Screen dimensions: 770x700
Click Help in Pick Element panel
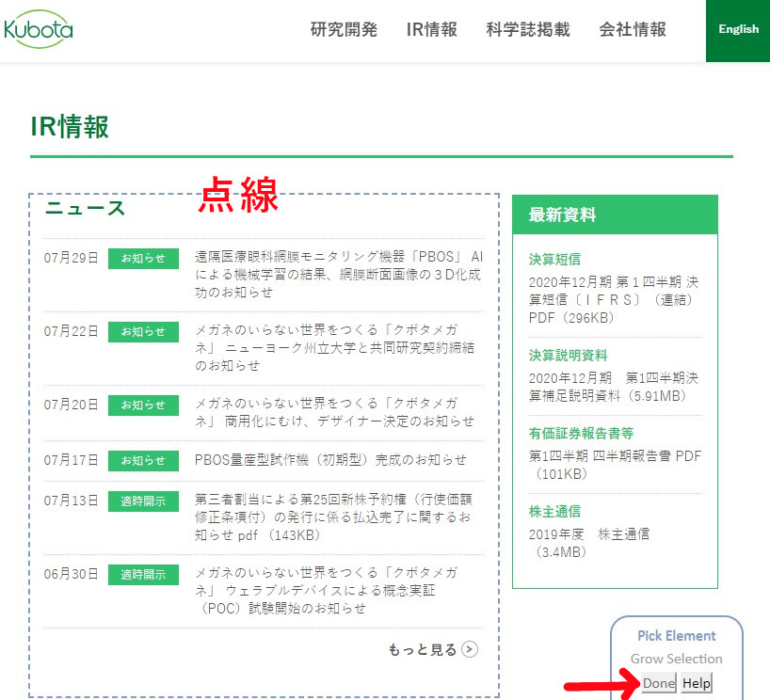click(x=697, y=683)
